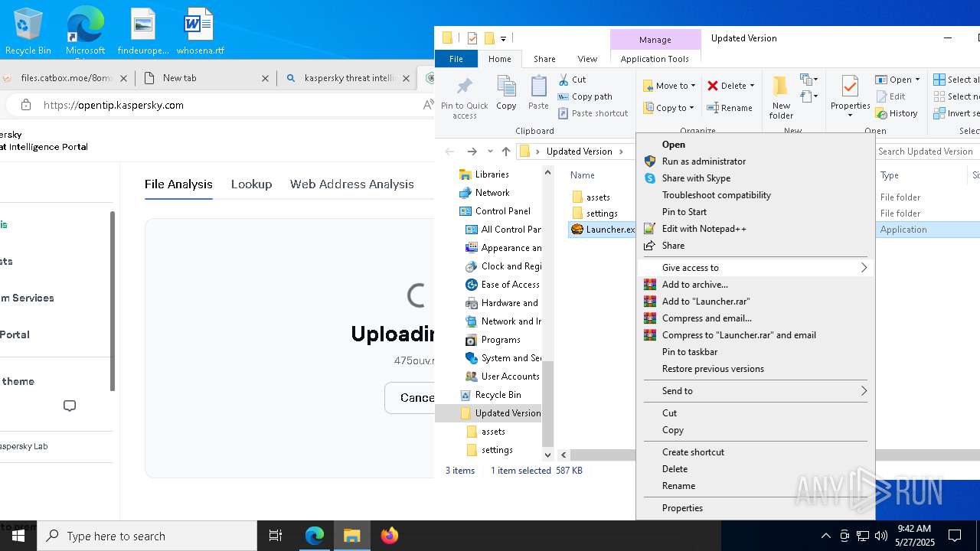Select Compress and email... option
Screen dimensions: 980x551
point(755,318)
